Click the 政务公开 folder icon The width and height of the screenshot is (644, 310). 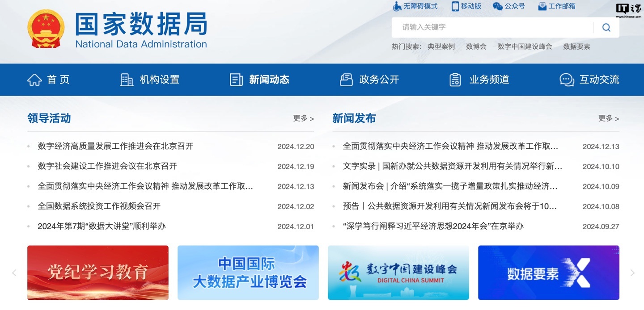coord(346,80)
